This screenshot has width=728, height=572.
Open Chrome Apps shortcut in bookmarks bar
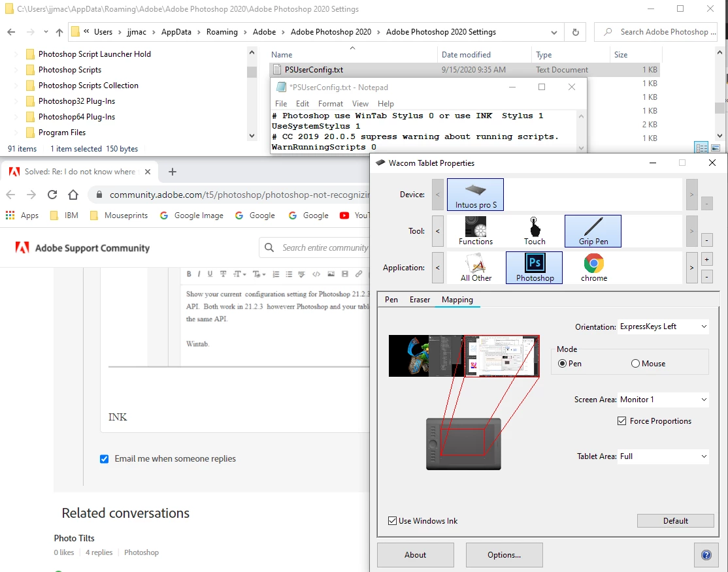click(x=22, y=215)
